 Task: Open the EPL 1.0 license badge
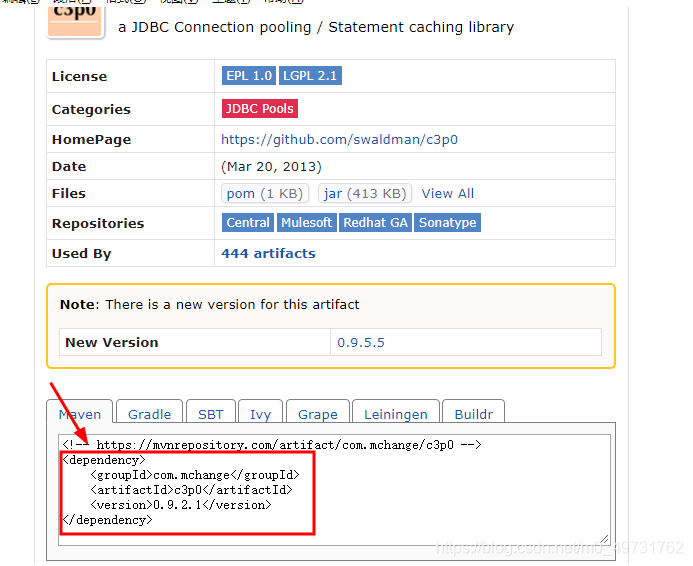249,76
